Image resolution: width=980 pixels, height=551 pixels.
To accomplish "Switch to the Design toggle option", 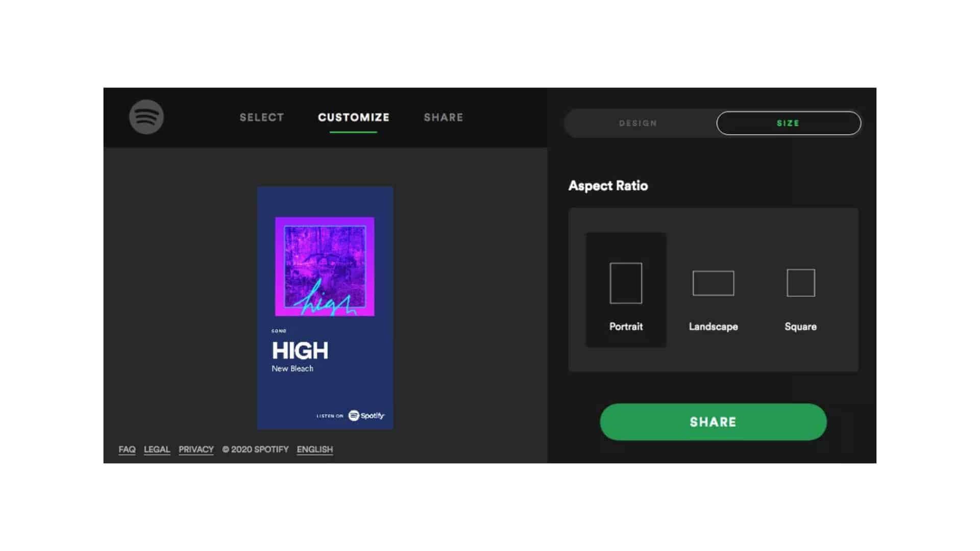I will click(638, 123).
